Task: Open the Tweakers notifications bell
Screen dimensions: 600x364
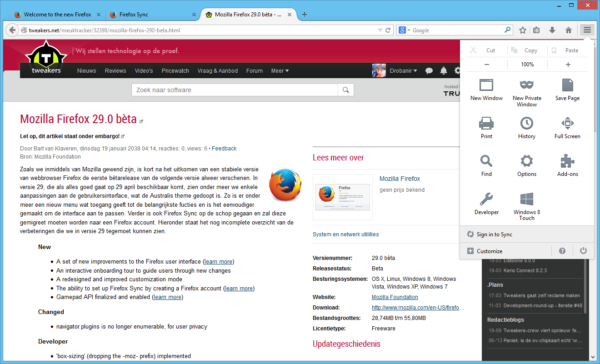Action: [x=444, y=70]
